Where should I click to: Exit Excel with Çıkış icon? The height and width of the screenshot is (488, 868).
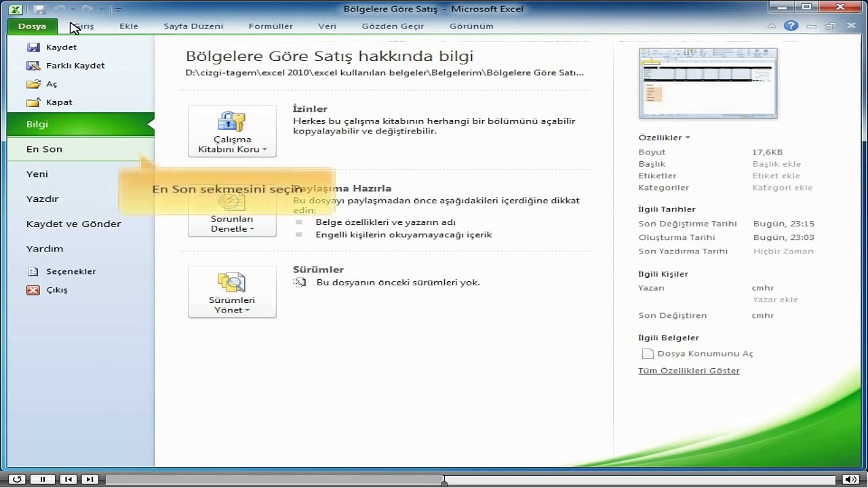pyautogui.click(x=33, y=289)
